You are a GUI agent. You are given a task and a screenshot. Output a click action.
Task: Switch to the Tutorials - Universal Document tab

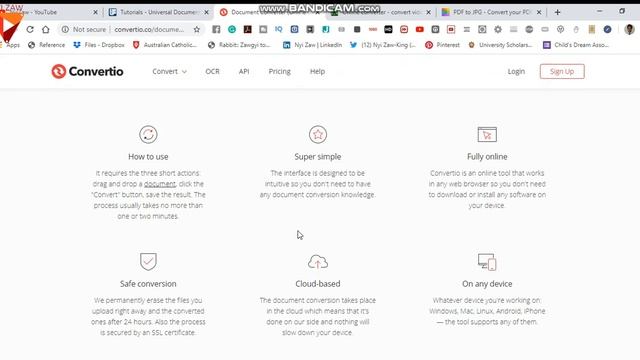158,12
